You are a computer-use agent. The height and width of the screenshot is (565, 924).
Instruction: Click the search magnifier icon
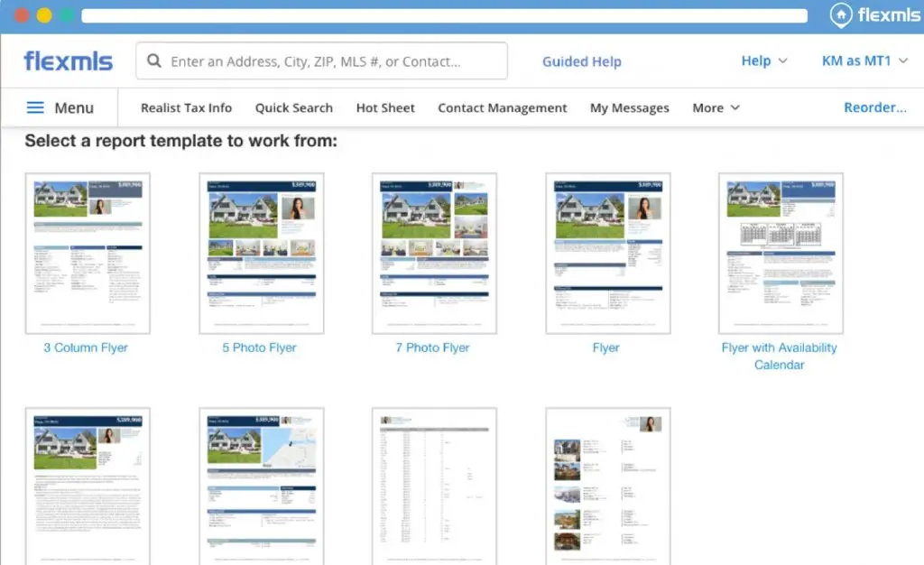[154, 61]
